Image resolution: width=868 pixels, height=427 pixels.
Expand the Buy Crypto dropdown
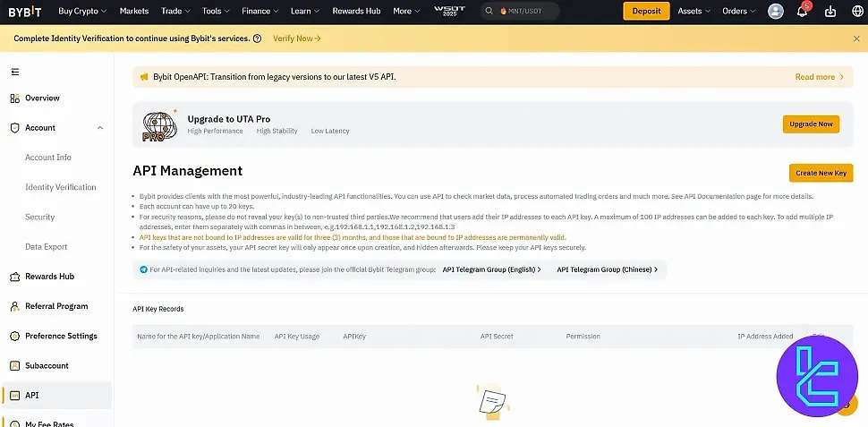(82, 12)
